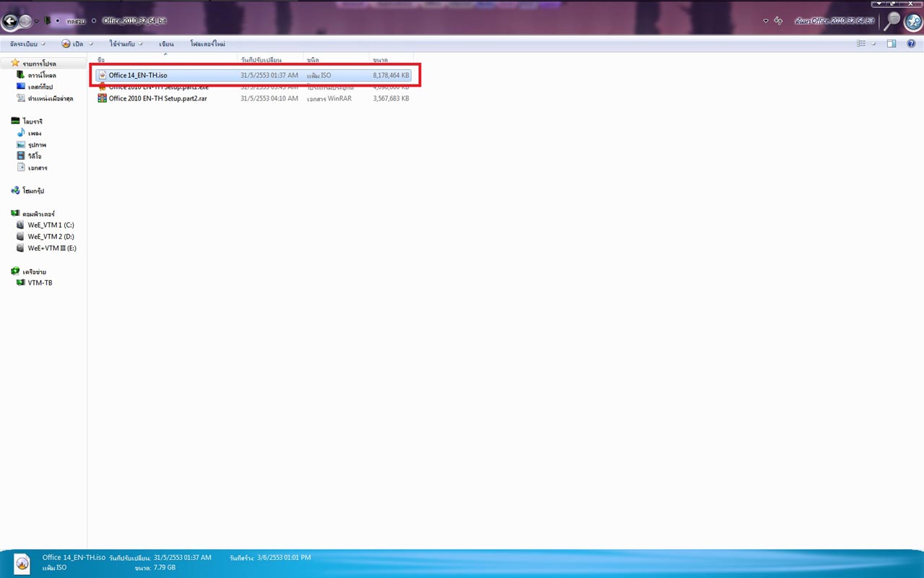Image resolution: width=924 pixels, height=578 pixels.
Task: Click the 7.79 GB size value
Action: point(165,568)
